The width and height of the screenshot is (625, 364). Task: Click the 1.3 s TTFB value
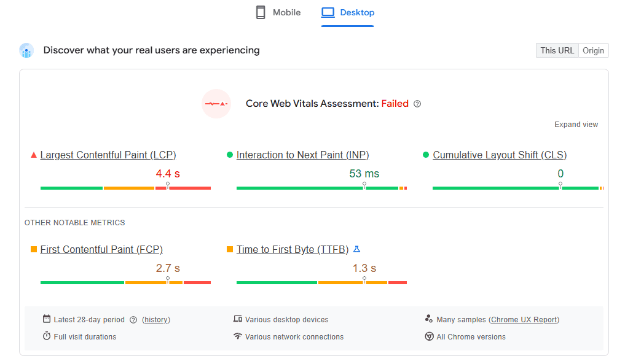click(x=364, y=268)
